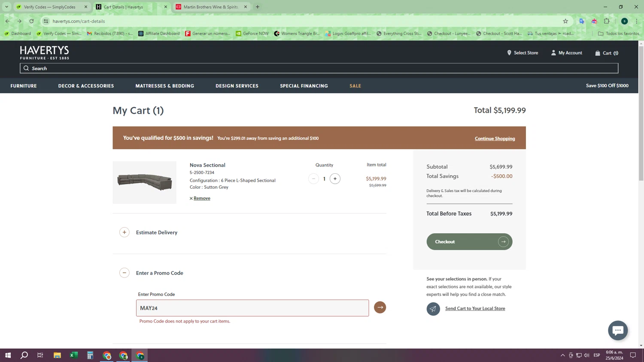
Task: Open the tab search dropdown arrow
Action: (x=6, y=7)
